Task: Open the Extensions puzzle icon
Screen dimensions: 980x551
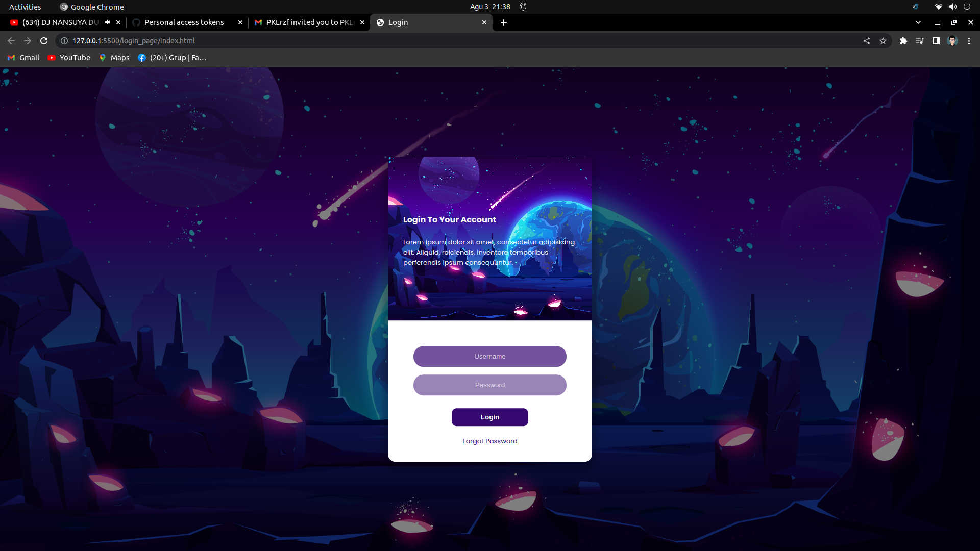Action: (903, 41)
